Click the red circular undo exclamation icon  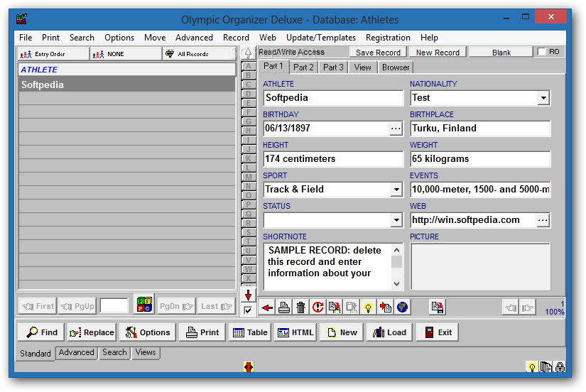click(x=318, y=307)
